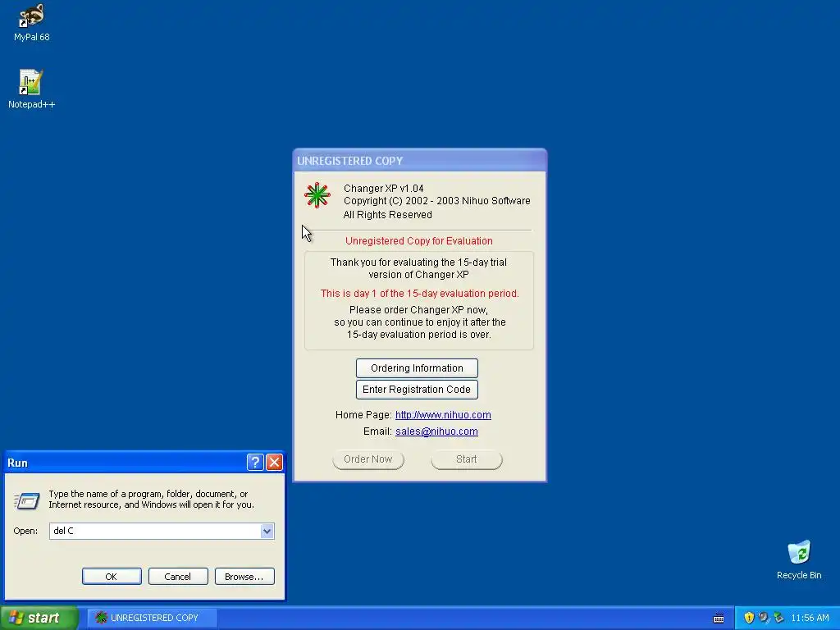Click the Run dialog title bar

click(126, 463)
